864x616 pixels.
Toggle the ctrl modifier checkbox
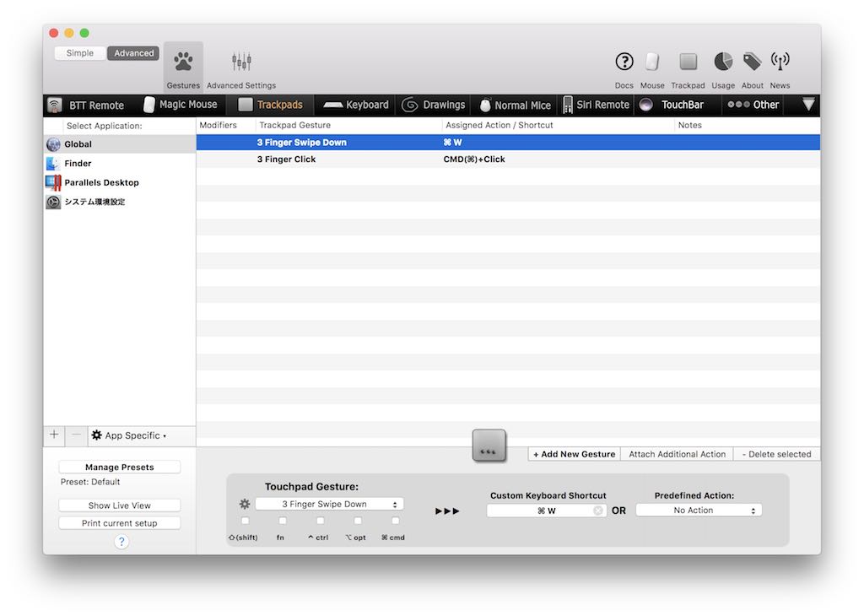(x=320, y=521)
